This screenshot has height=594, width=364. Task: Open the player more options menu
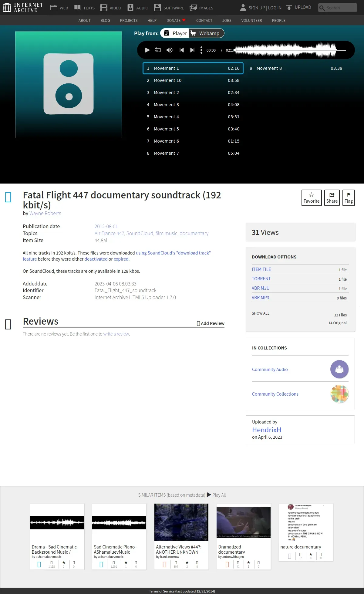pos(201,50)
